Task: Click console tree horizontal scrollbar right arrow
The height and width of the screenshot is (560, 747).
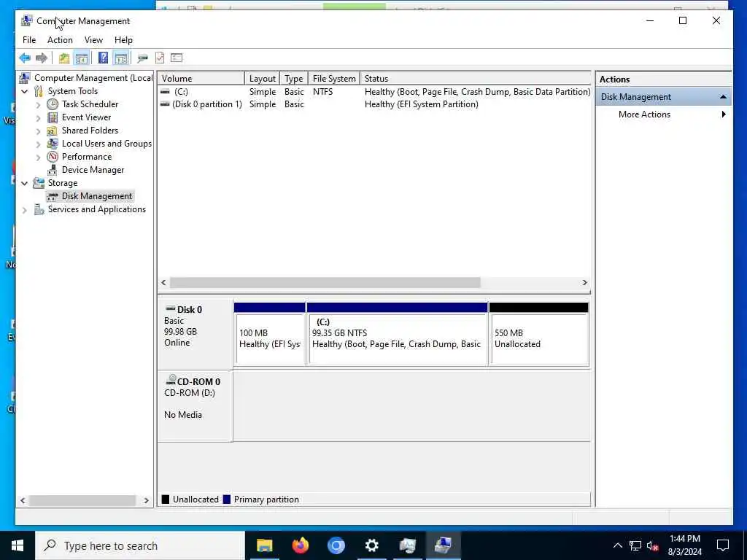Action: point(146,500)
